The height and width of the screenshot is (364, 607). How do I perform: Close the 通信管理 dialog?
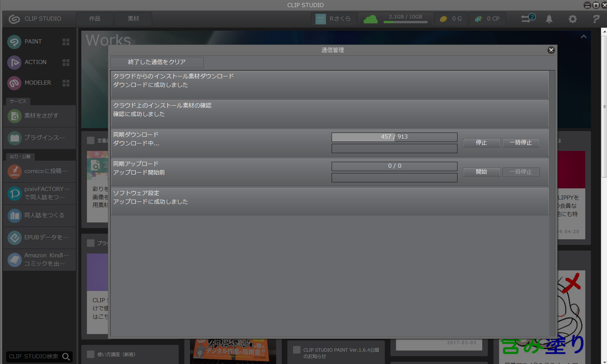point(551,50)
